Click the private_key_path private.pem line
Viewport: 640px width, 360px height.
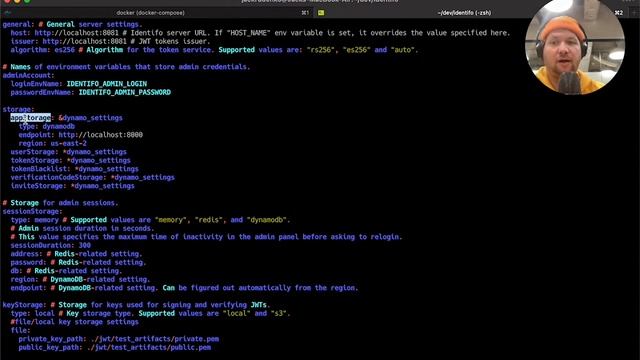119,339
